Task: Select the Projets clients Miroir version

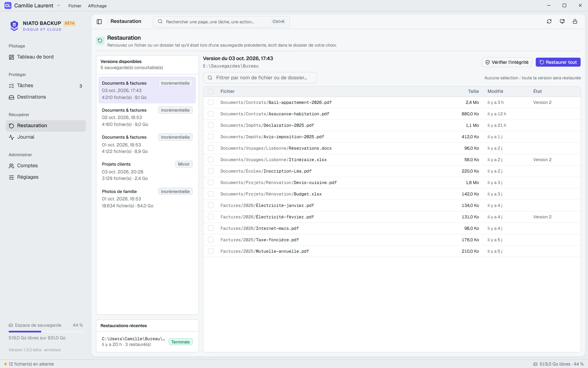Action: point(147,171)
